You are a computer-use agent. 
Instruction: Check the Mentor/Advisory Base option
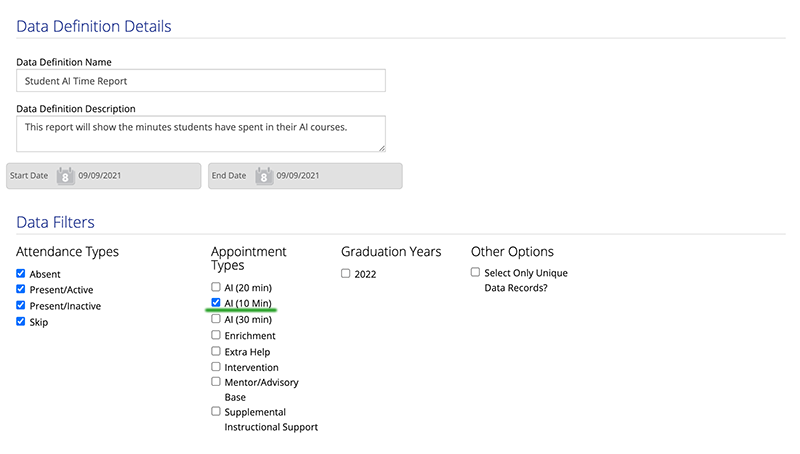216,382
